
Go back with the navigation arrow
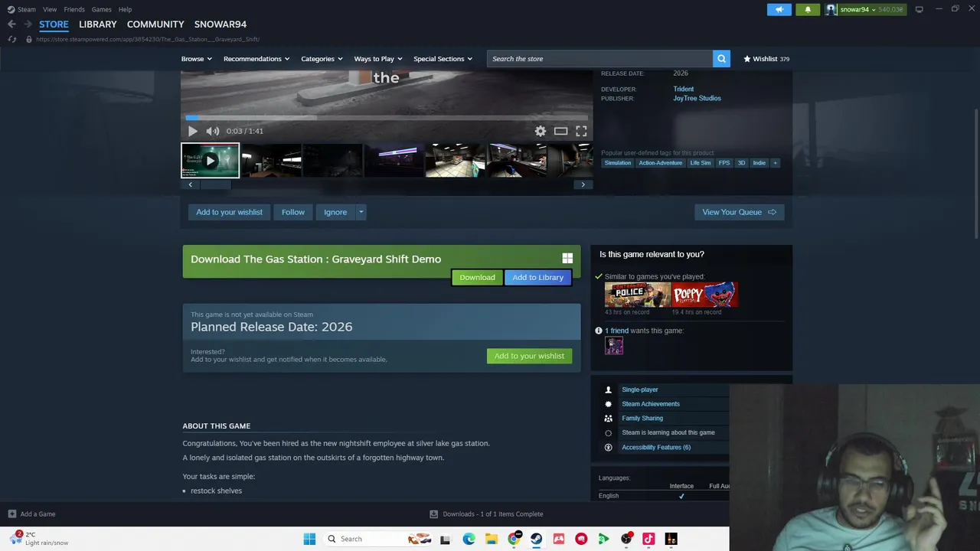click(x=11, y=24)
